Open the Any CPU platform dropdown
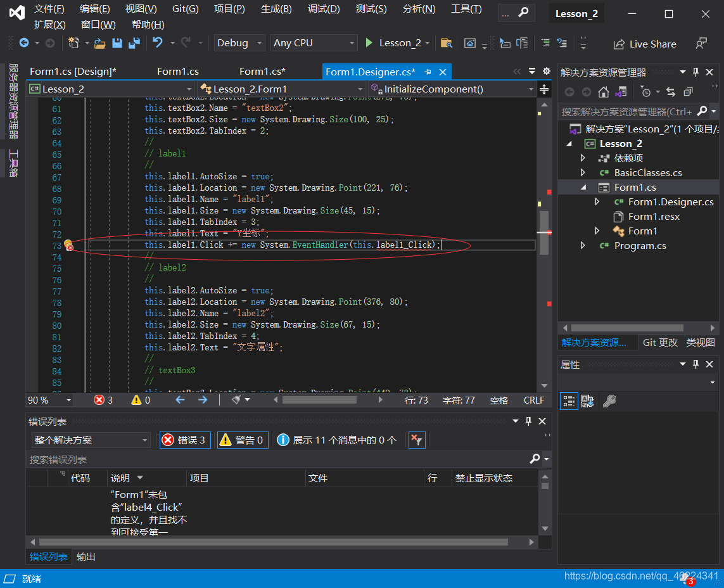 pos(314,43)
